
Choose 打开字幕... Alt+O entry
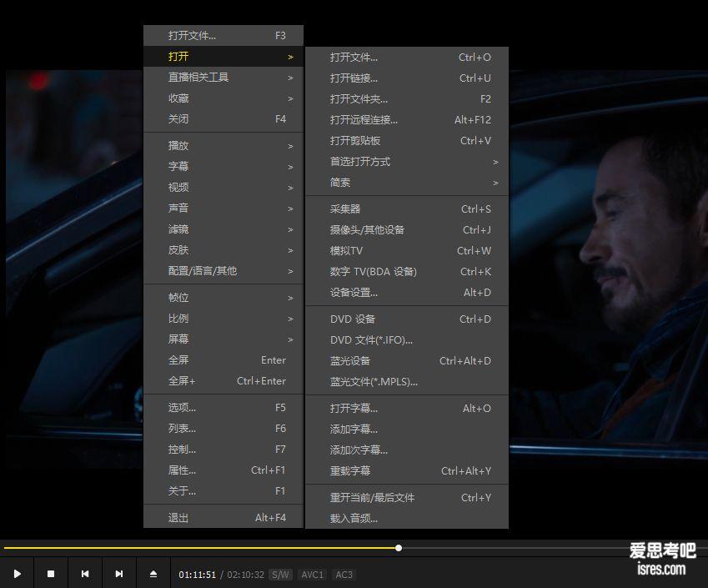407,408
